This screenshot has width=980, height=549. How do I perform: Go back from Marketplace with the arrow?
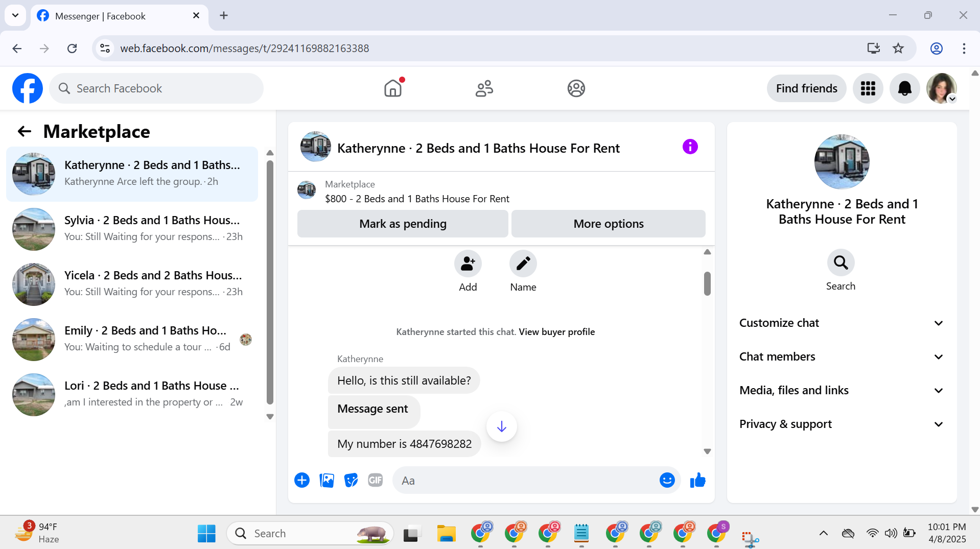(x=25, y=132)
